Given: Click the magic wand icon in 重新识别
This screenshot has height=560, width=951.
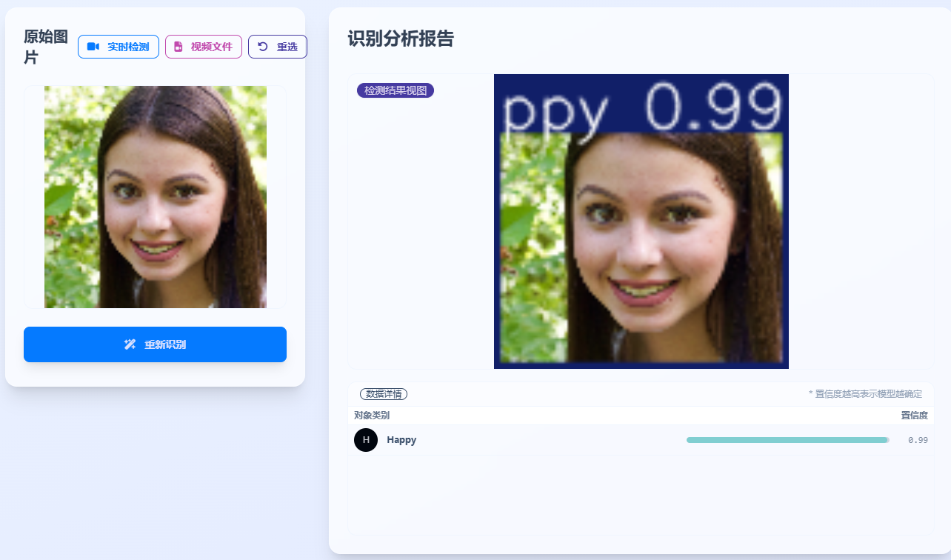Looking at the screenshot, I should (130, 344).
